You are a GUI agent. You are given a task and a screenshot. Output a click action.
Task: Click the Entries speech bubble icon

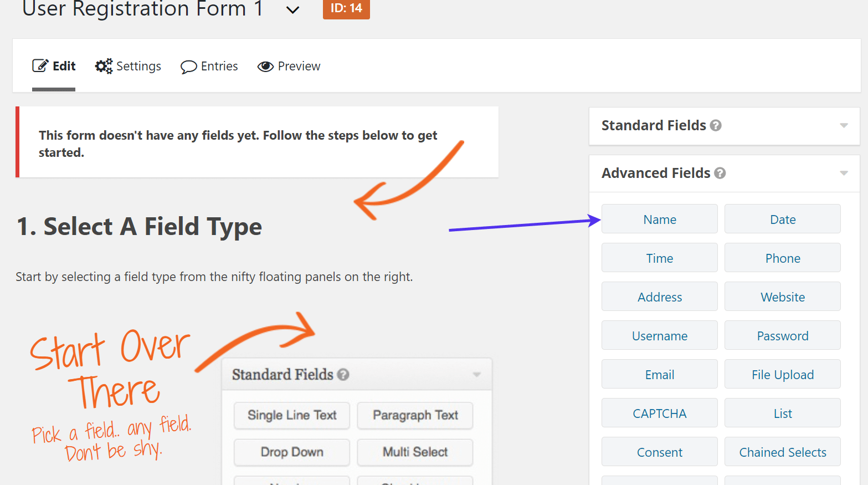[189, 66]
